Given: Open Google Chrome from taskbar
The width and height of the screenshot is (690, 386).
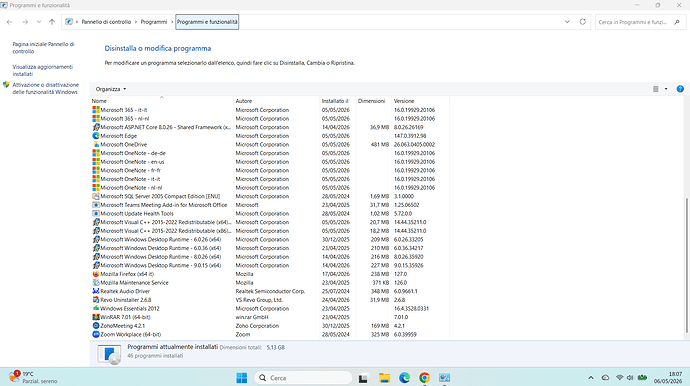Looking at the screenshot, I should (x=424, y=378).
